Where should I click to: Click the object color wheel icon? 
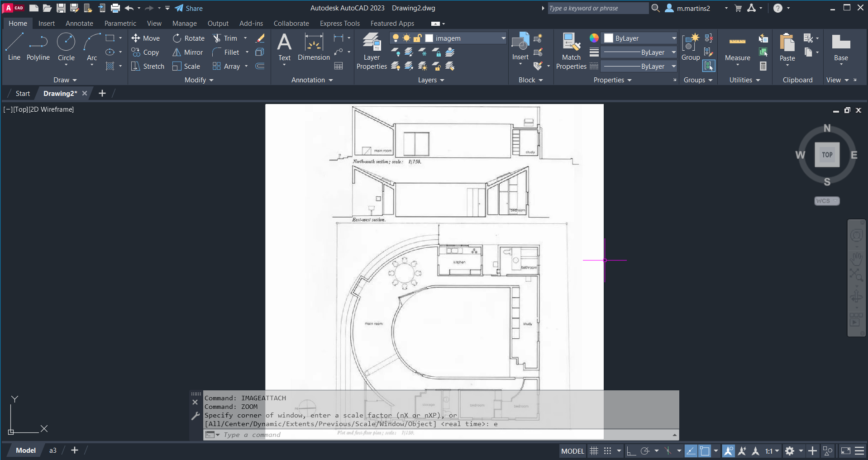coord(594,38)
